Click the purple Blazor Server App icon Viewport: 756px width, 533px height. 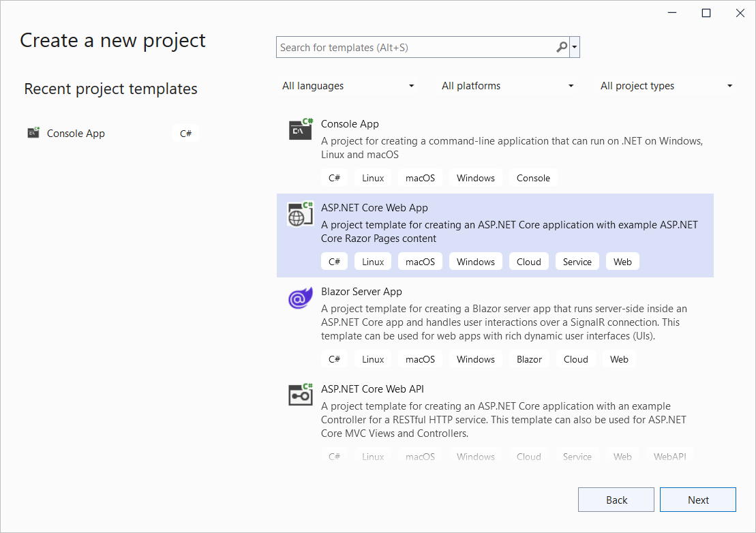click(x=300, y=298)
